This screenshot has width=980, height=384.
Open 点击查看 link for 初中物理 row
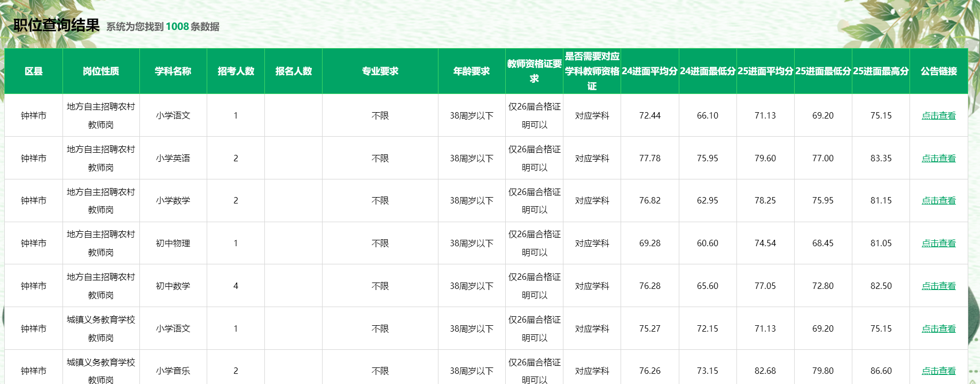938,243
